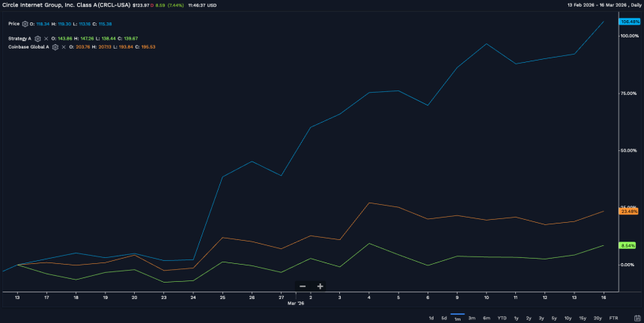
Task: Switch to 5d time range
Action: point(443,318)
